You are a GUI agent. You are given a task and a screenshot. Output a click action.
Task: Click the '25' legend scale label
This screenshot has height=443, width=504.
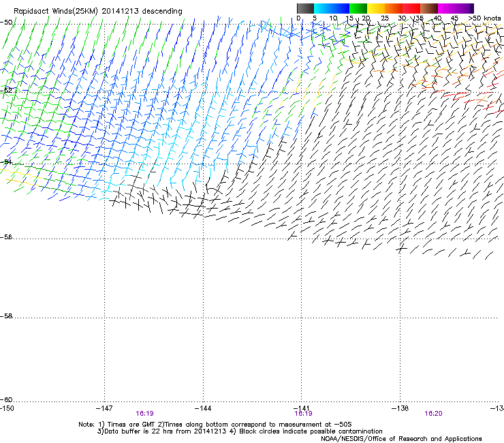click(385, 18)
